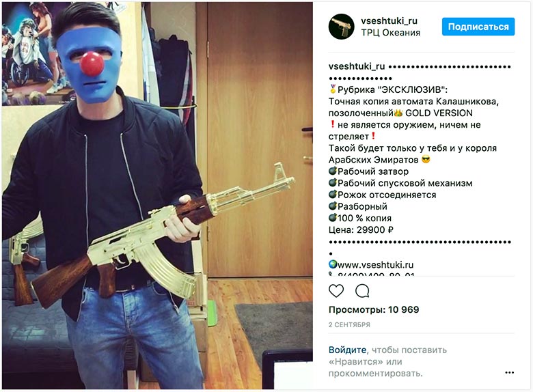The image size is (533, 392).
Task: Click Войдите login link
Action: (347, 350)
